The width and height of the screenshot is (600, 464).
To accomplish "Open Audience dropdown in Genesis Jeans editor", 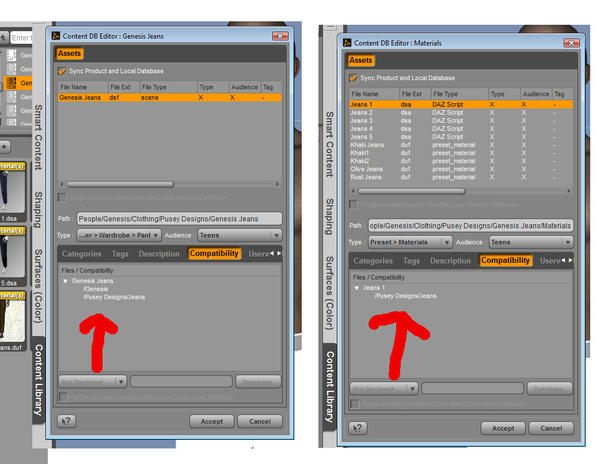I will tap(240, 235).
